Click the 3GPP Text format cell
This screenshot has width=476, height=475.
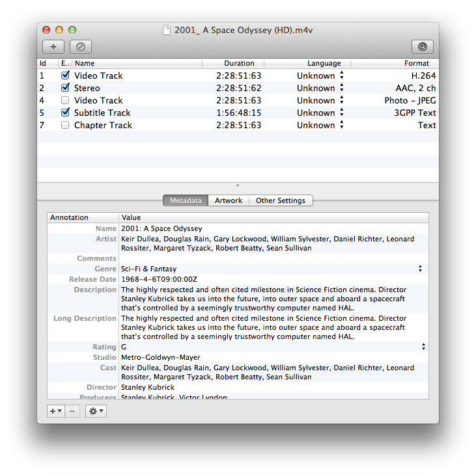pos(415,113)
